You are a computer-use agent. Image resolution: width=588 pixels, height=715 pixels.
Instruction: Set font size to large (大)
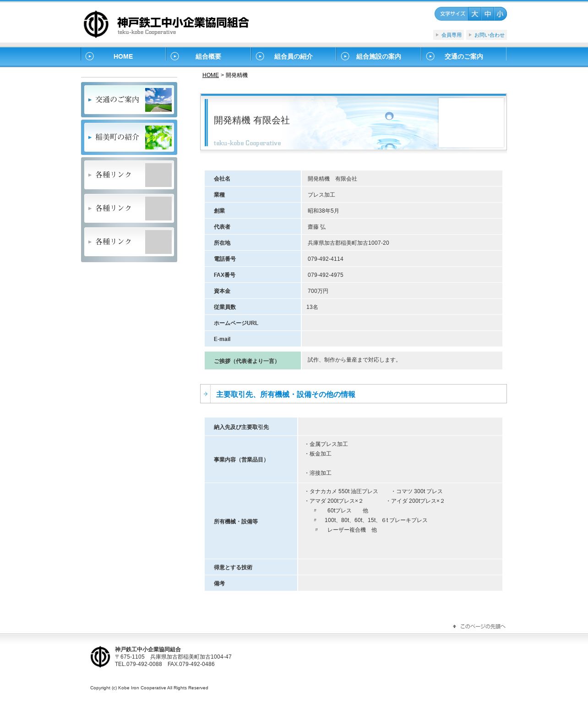tap(475, 14)
